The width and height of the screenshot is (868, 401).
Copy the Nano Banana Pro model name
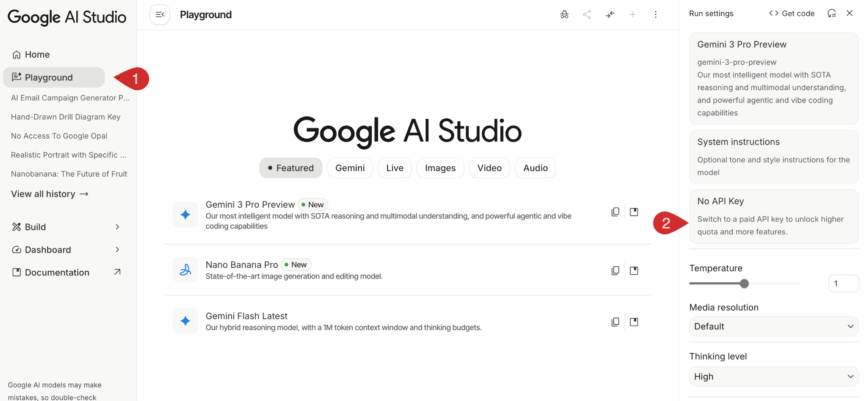[x=615, y=270]
